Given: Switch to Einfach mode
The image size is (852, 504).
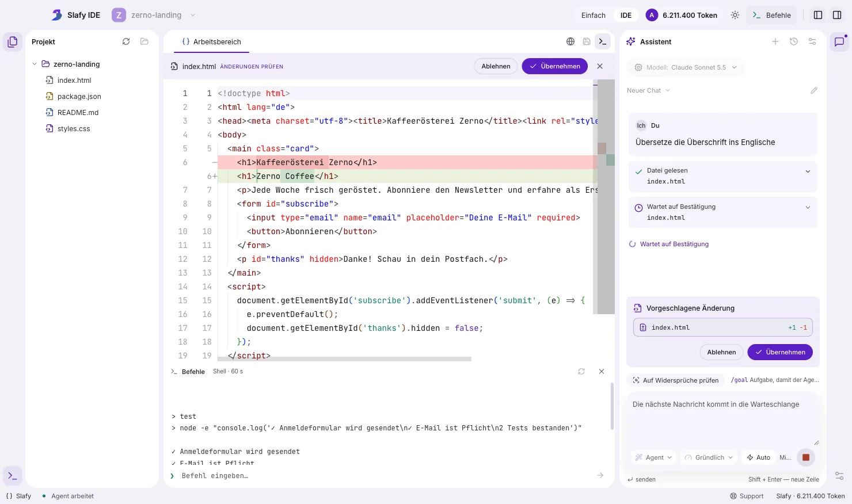Looking at the screenshot, I should point(594,16).
